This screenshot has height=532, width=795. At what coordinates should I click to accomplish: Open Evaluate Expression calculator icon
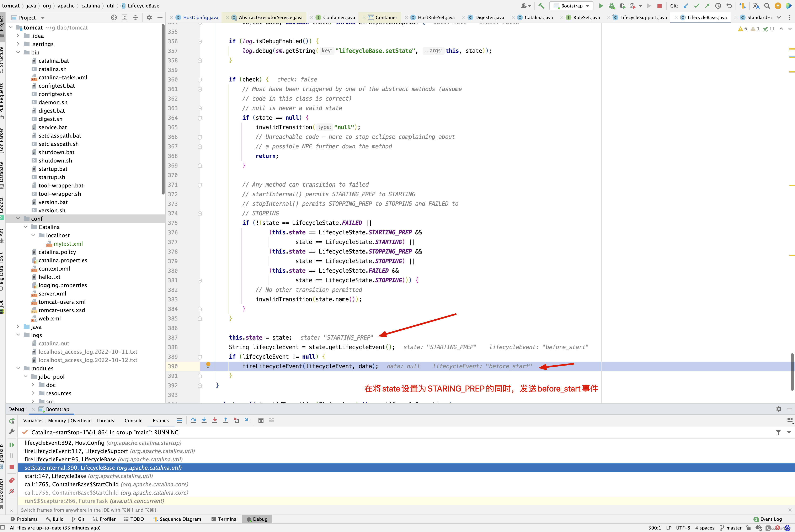[261, 420]
